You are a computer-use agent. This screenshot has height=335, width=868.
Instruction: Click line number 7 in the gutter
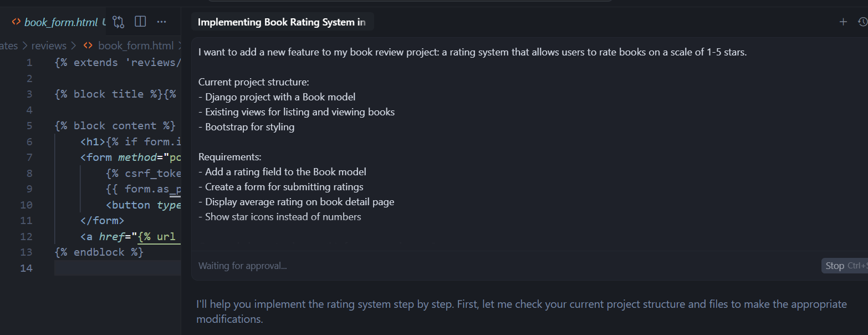(x=29, y=157)
